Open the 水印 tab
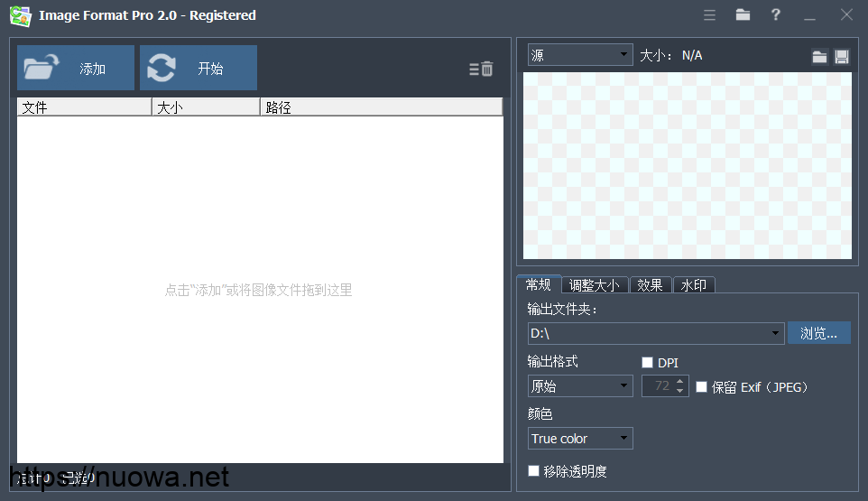 [x=693, y=285]
